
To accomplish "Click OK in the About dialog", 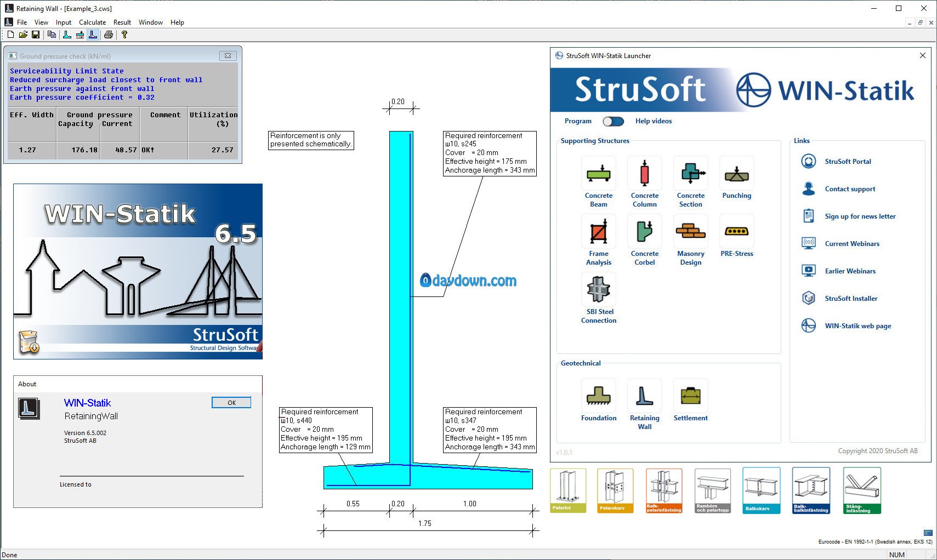I will click(231, 403).
